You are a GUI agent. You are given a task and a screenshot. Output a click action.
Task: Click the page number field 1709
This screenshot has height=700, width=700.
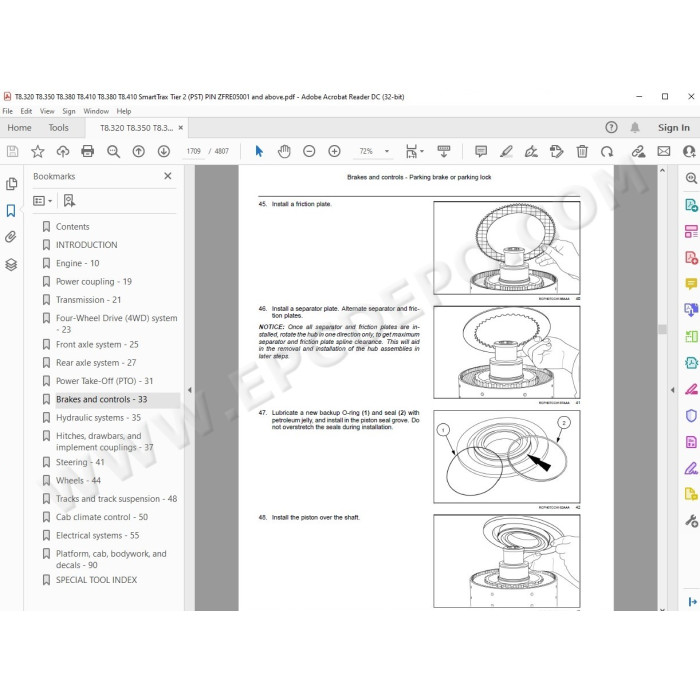click(x=193, y=151)
